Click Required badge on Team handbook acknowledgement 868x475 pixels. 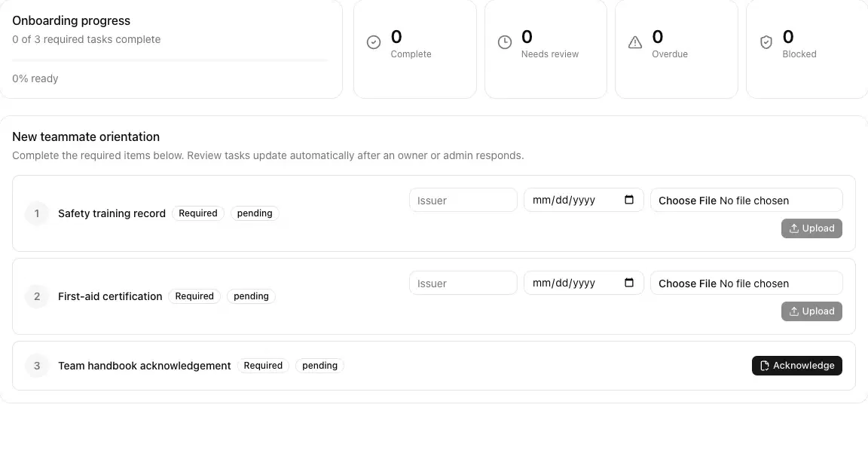pos(263,366)
